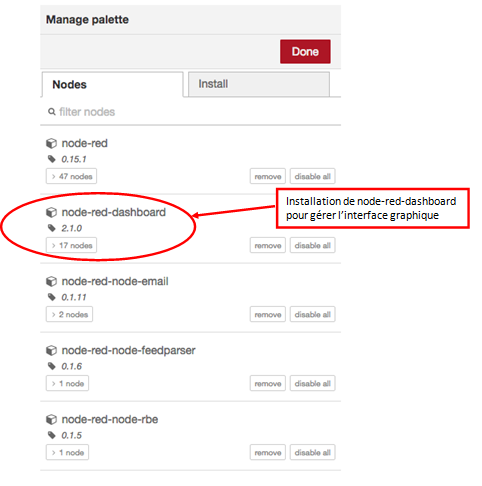Switch to the Install tab

259,84
